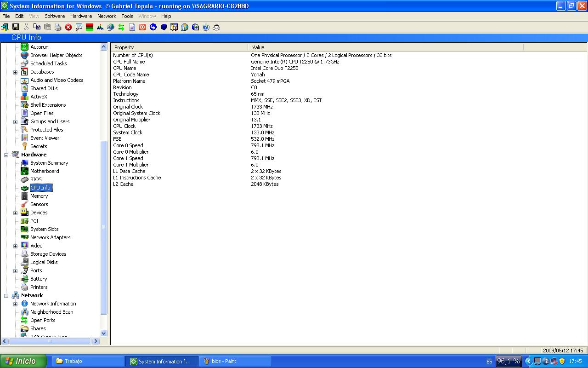
Task: Click the waveform monitor toolbar icon
Action: tap(100, 27)
